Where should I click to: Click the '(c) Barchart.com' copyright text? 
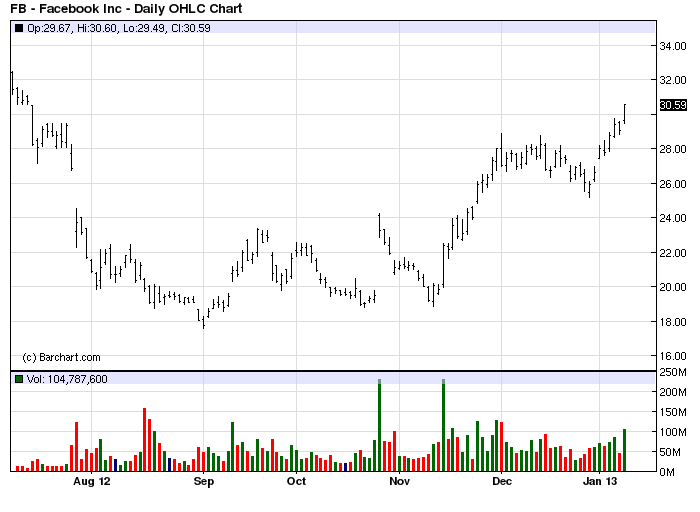[x=61, y=357]
